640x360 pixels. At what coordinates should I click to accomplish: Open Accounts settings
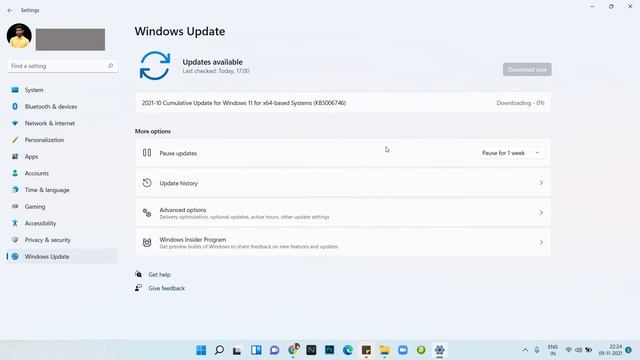[62, 173]
